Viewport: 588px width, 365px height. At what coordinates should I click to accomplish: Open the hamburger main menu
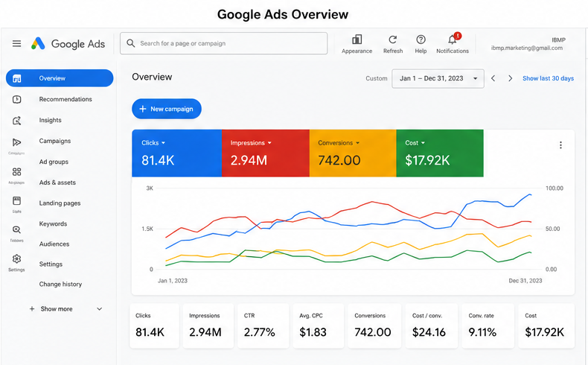tap(16, 43)
